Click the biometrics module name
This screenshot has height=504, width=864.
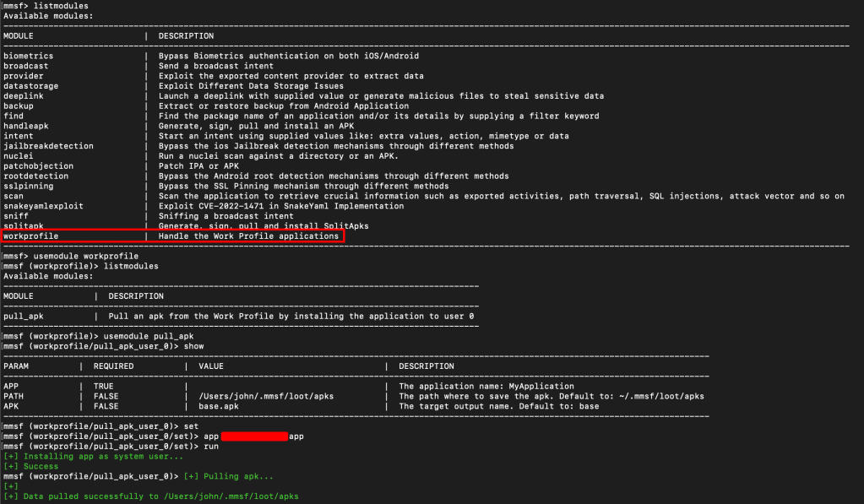[x=28, y=56]
